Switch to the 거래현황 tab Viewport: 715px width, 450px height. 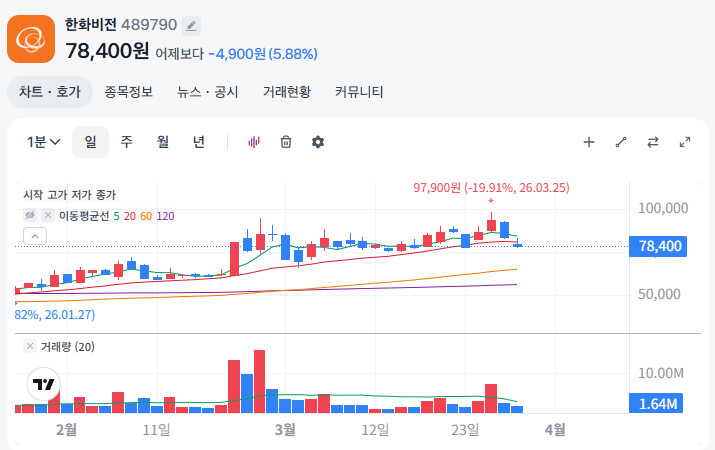pos(287,92)
